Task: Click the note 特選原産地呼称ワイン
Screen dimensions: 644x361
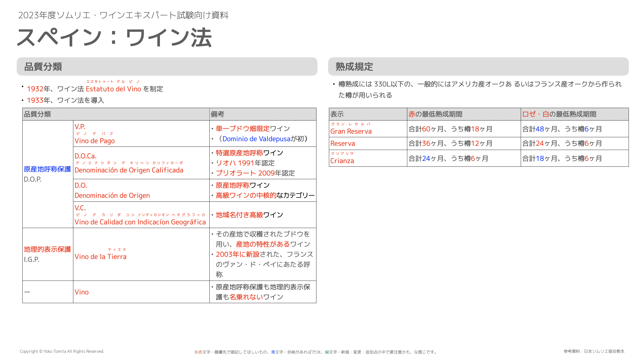Action: click(249, 153)
